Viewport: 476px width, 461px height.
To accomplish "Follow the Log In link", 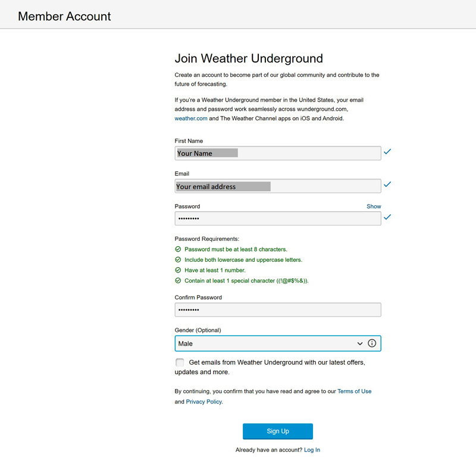I will coord(312,450).
